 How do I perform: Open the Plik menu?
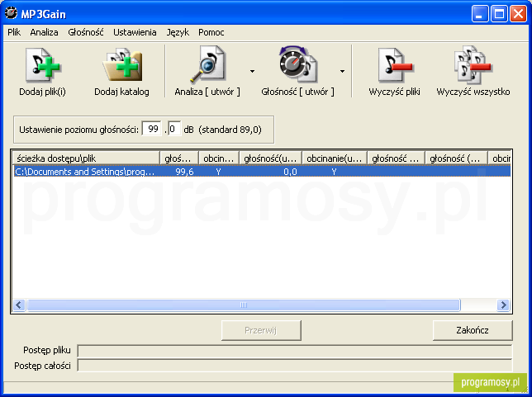(14, 32)
